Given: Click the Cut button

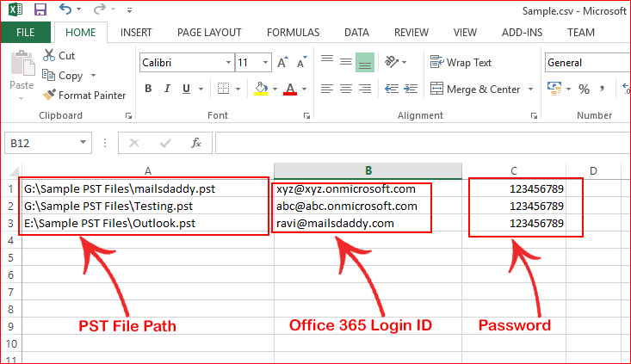Looking at the screenshot, I should coord(59,56).
